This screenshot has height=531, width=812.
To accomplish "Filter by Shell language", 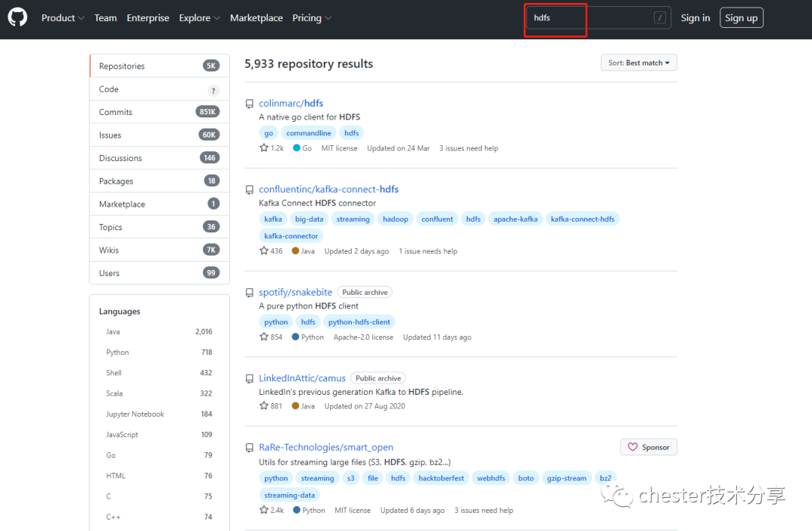I will pos(159,372).
